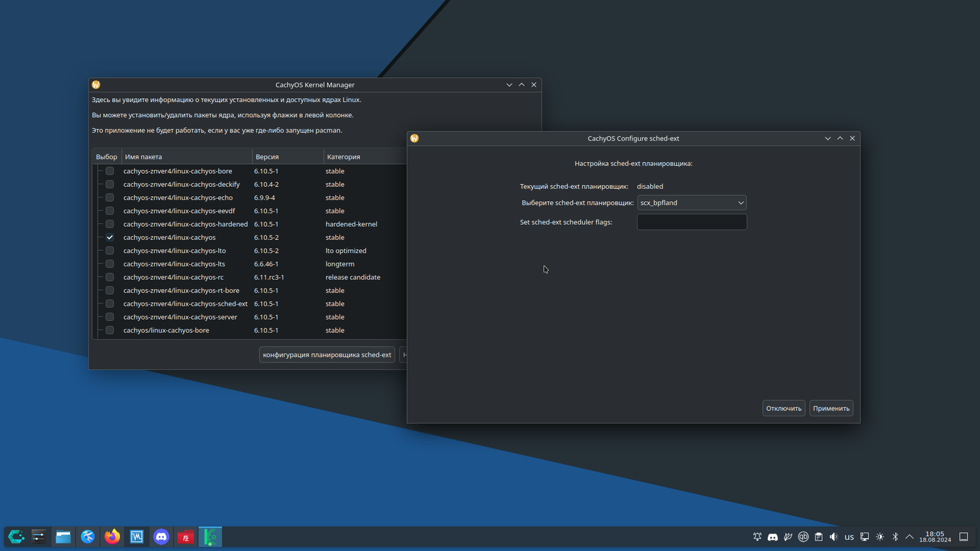Image resolution: width=980 pixels, height=551 pixels.
Task: Tick the linux-cachyos-deckify checkbox
Action: click(110, 184)
